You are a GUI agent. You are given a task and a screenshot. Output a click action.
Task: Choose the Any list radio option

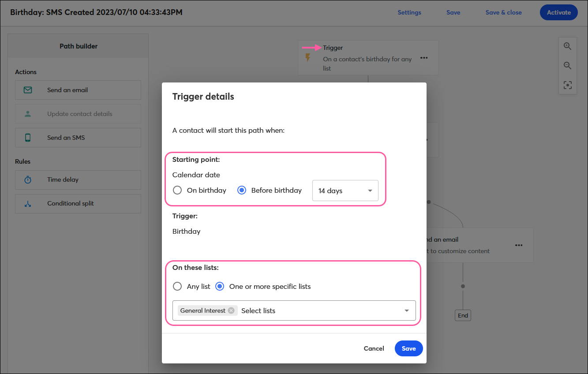tap(177, 287)
